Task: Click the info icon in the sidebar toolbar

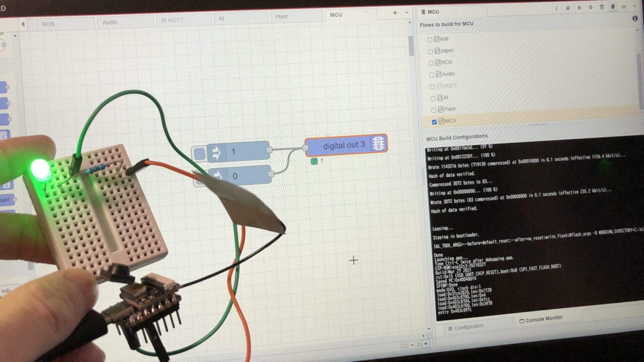Action: 556,8
